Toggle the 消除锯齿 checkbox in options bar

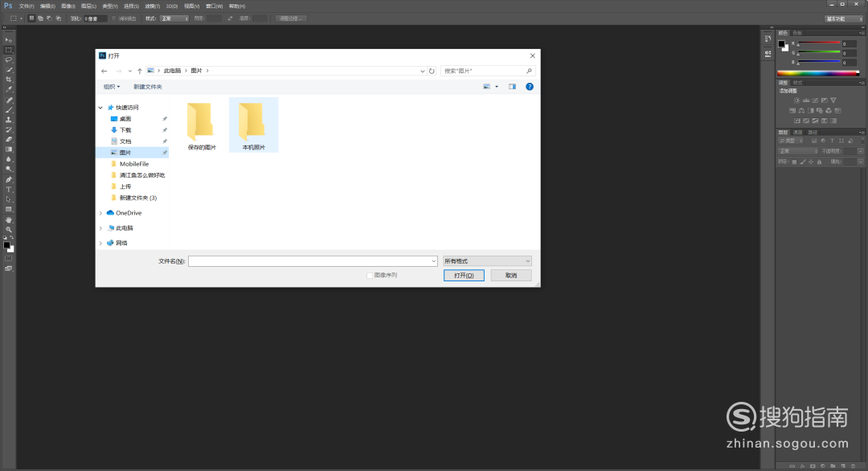coord(114,18)
